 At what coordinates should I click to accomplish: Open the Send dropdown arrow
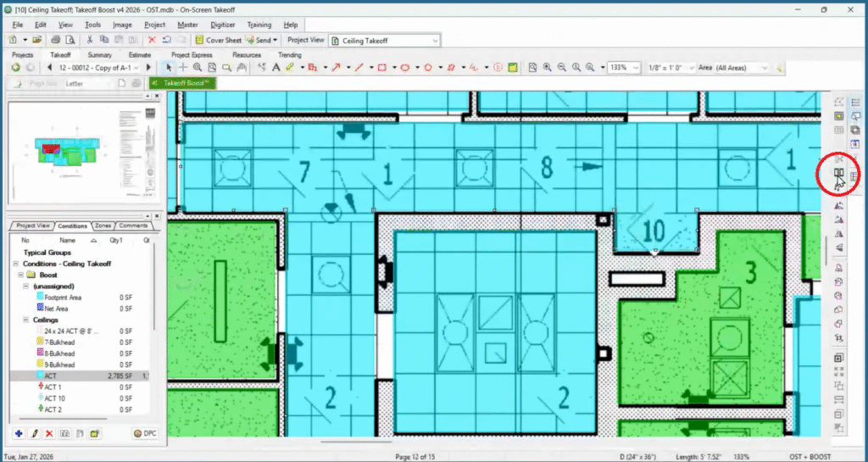click(x=275, y=40)
